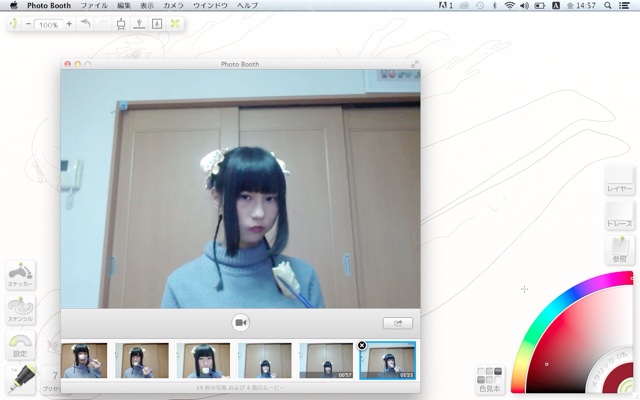The height and width of the screenshot is (400, 640).
Task: Click the Adobe menu bar icon
Action: coord(445,5)
